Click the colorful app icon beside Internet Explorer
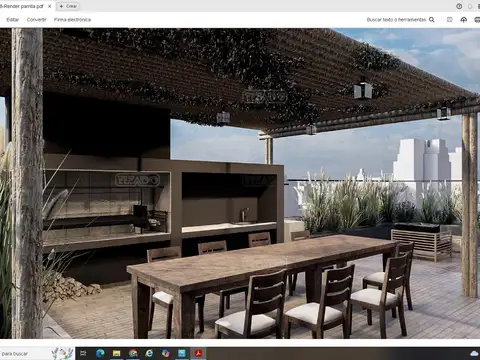 coord(165,353)
